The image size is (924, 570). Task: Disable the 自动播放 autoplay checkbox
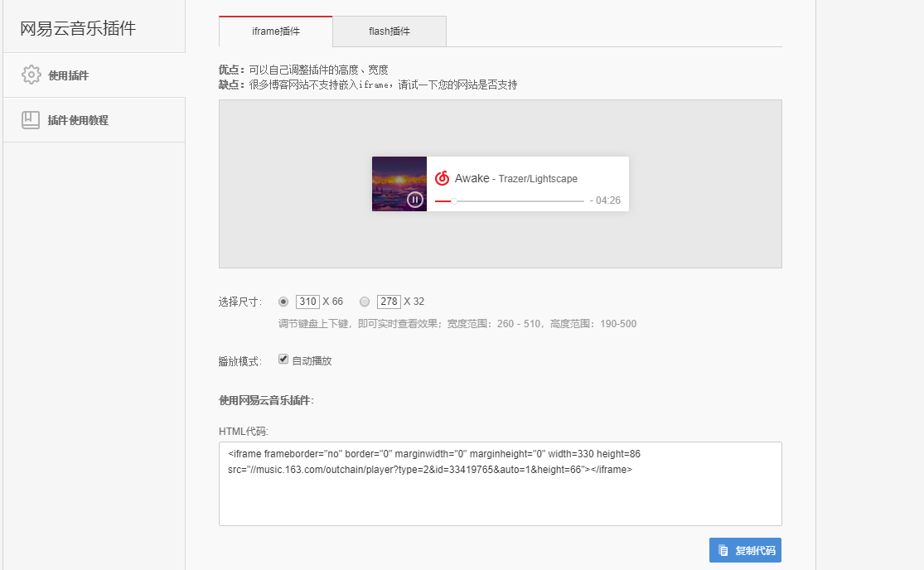283,360
